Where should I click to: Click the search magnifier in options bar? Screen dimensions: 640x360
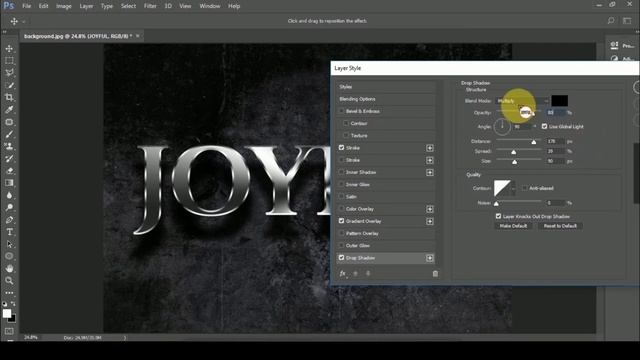point(611,21)
